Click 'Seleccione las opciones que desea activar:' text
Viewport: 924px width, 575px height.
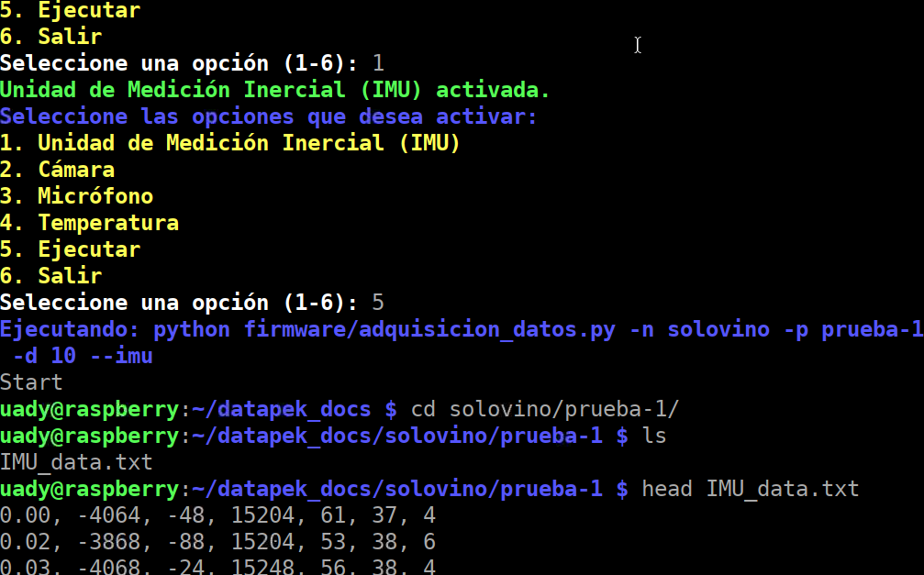click(269, 116)
